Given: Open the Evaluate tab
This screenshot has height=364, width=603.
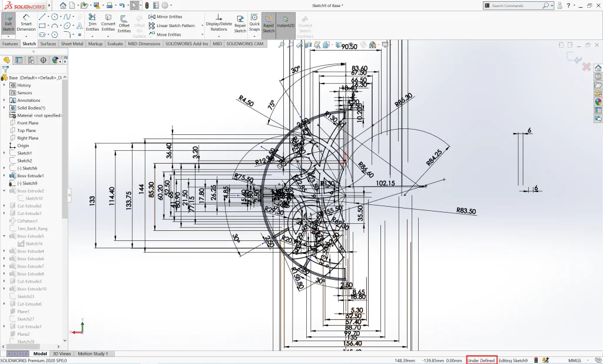Looking at the screenshot, I should click(115, 44).
